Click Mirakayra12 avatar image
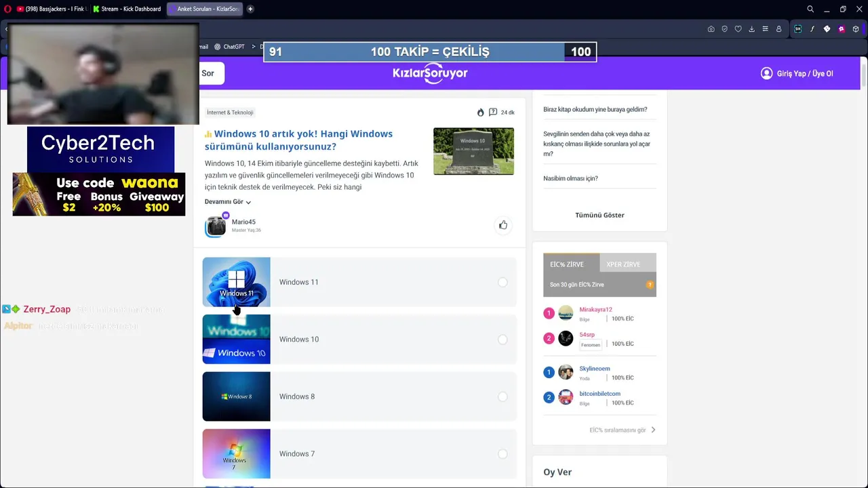 tap(566, 313)
